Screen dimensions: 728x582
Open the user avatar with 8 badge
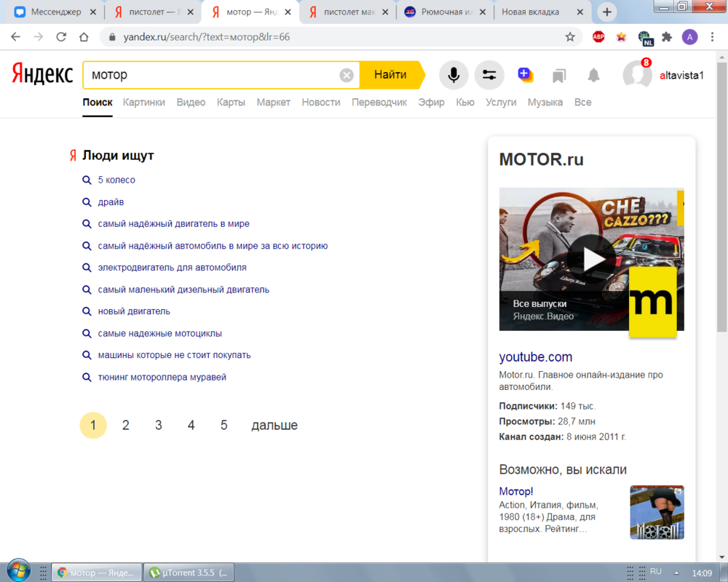[637, 73]
